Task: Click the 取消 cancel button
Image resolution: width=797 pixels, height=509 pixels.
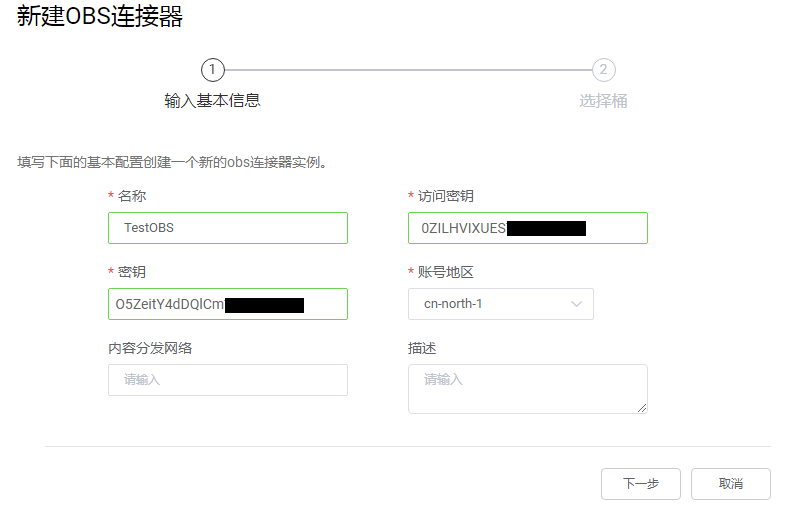Action: (x=730, y=484)
